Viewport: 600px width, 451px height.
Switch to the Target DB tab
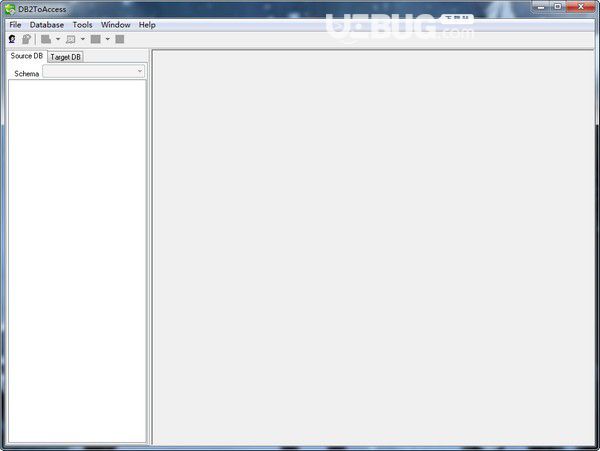tap(65, 57)
